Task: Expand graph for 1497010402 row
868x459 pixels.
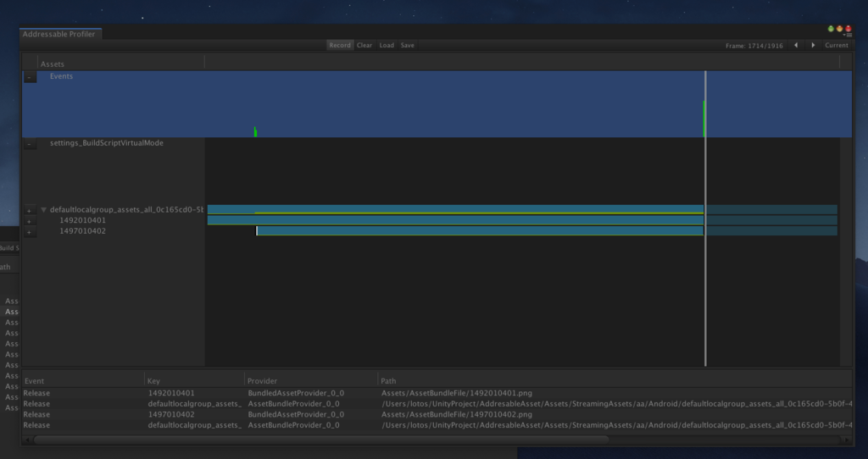Action: click(30, 232)
